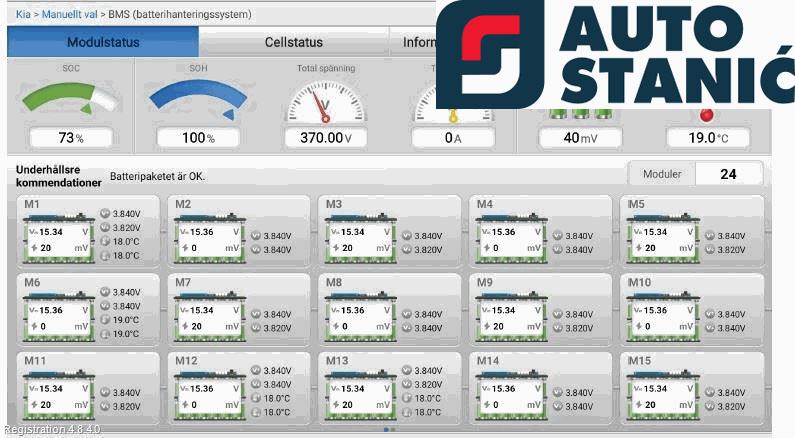795x438 pixels.
Task: Select the 370.00 V total voltage value
Action: coord(326,138)
